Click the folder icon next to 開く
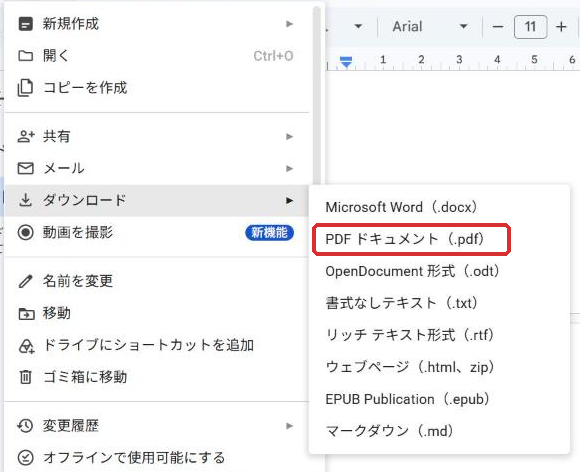This screenshot has height=472, width=580. point(26,56)
